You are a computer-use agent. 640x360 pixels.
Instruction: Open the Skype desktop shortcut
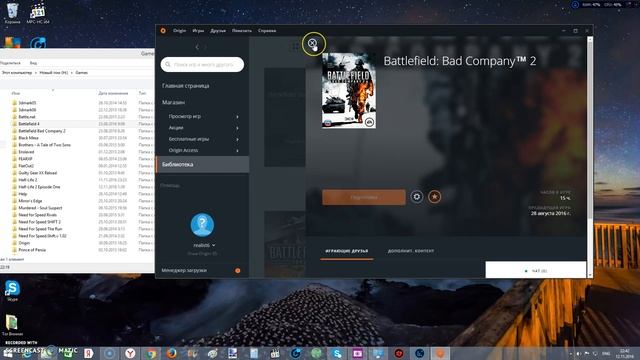12,291
